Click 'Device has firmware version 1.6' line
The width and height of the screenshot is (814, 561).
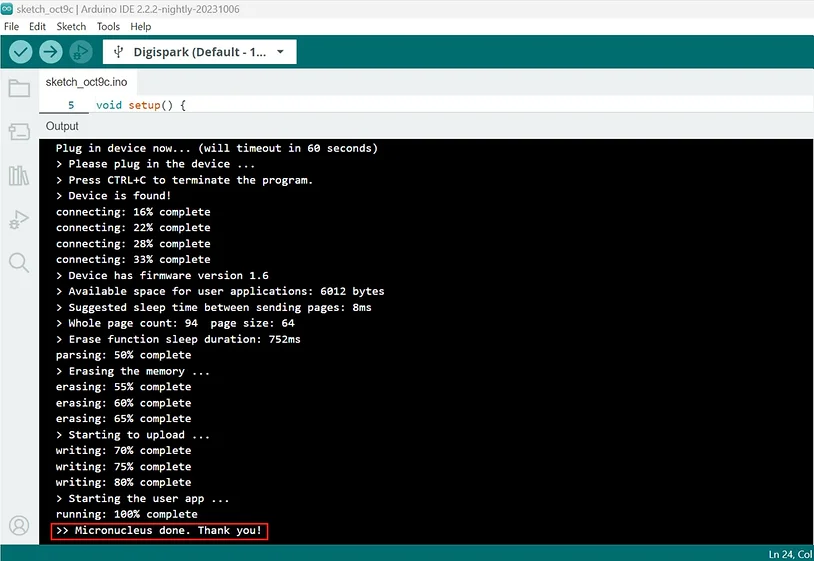[162, 276]
